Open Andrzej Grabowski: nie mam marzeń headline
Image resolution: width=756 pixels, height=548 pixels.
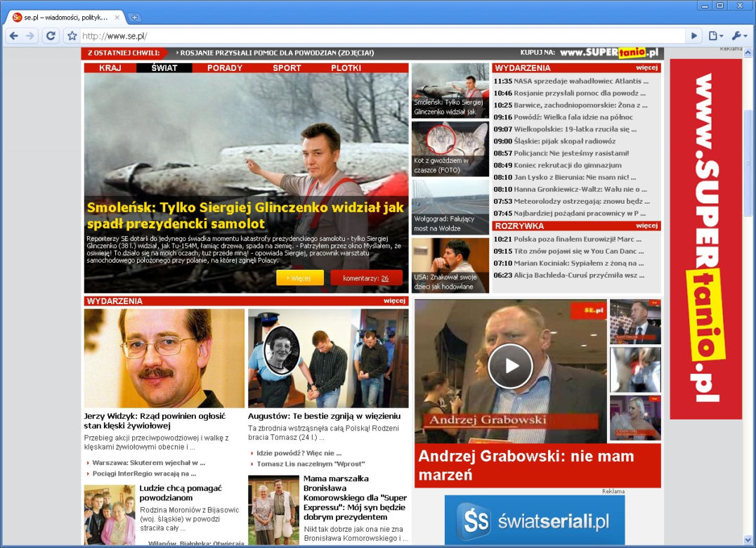coord(526,465)
